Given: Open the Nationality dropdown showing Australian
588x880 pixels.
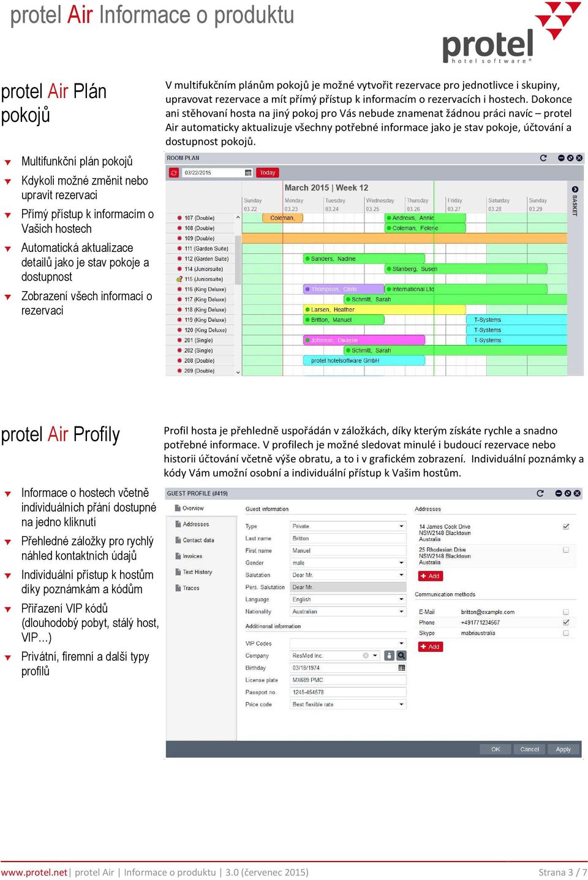Looking at the screenshot, I should click(348, 612).
